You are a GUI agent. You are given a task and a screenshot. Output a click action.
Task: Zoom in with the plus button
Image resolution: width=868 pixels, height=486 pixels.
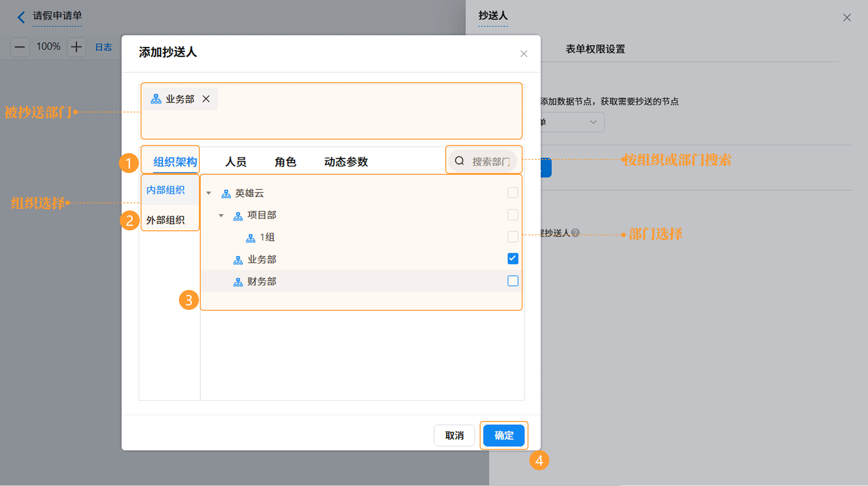point(76,47)
